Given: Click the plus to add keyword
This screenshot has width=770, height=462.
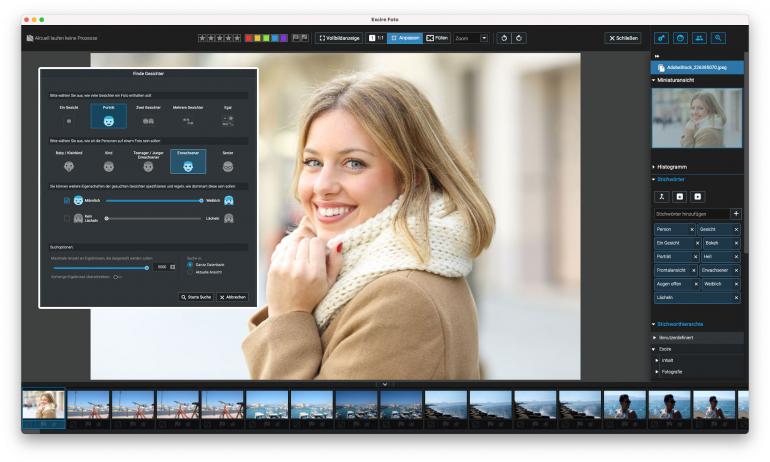Looking at the screenshot, I should [736, 214].
